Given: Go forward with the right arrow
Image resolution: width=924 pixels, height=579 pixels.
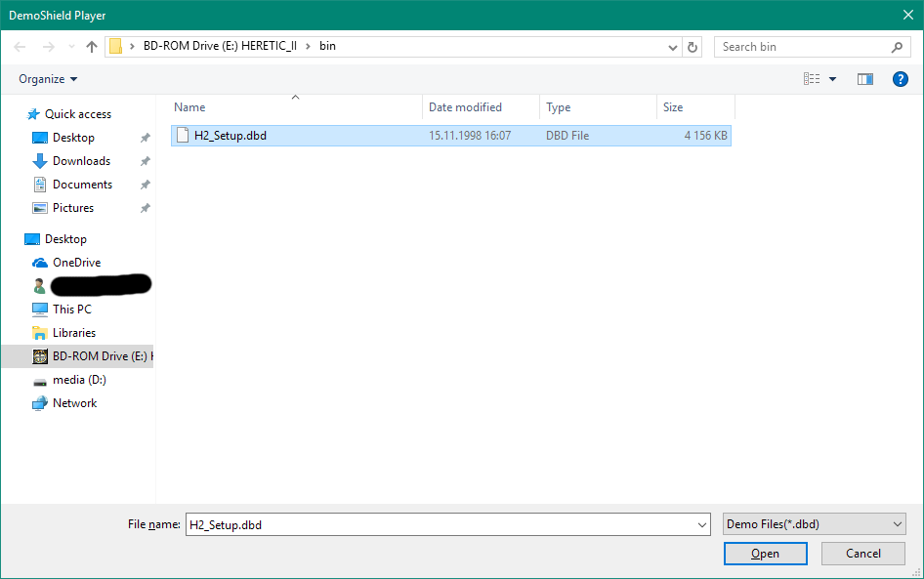Looking at the screenshot, I should (48, 47).
